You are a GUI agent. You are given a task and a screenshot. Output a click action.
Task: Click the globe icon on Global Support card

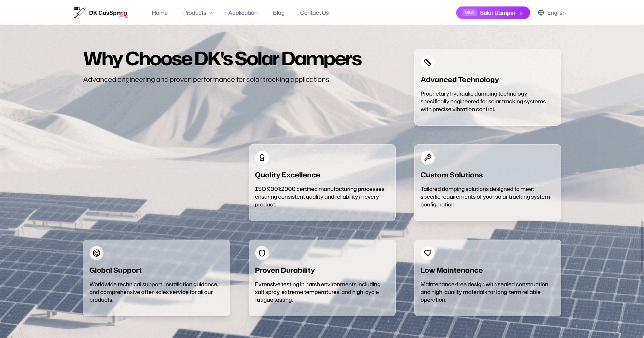point(96,253)
